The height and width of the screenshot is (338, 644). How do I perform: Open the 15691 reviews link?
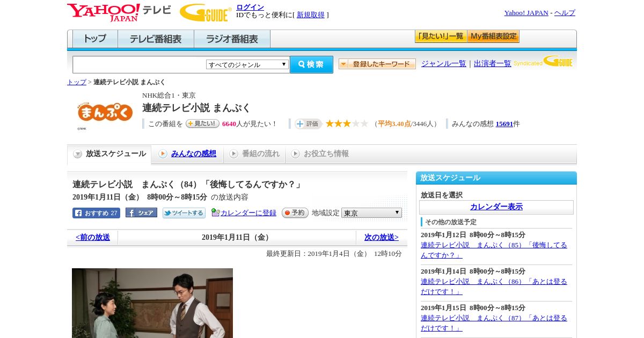[x=504, y=124]
